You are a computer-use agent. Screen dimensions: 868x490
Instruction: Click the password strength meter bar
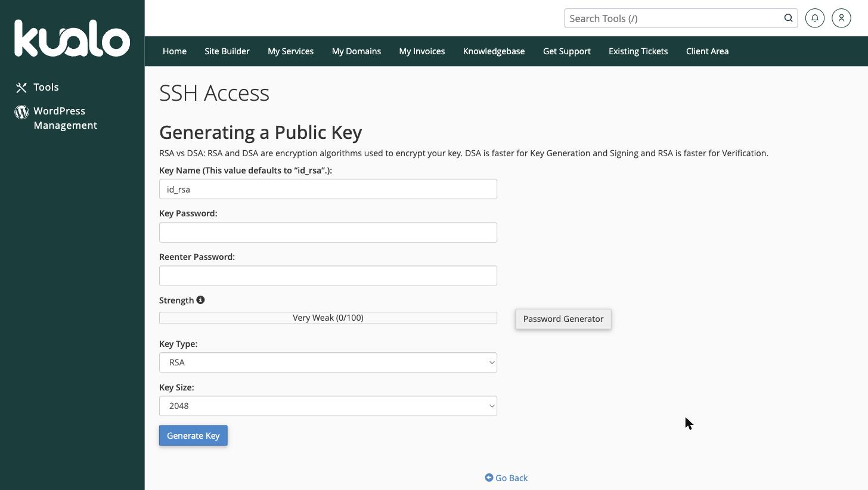pos(328,318)
